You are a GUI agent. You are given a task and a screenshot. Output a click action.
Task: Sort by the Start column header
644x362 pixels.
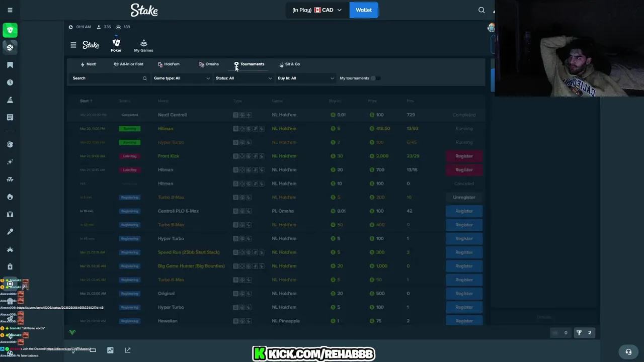coord(86,101)
